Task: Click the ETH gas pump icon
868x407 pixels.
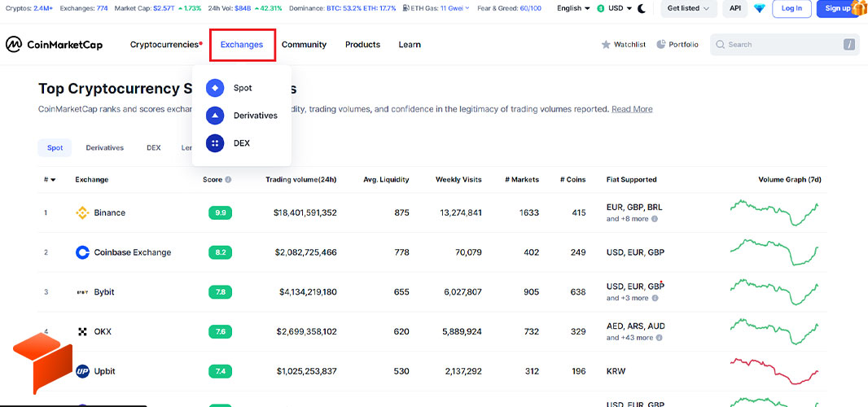Action: [x=407, y=8]
